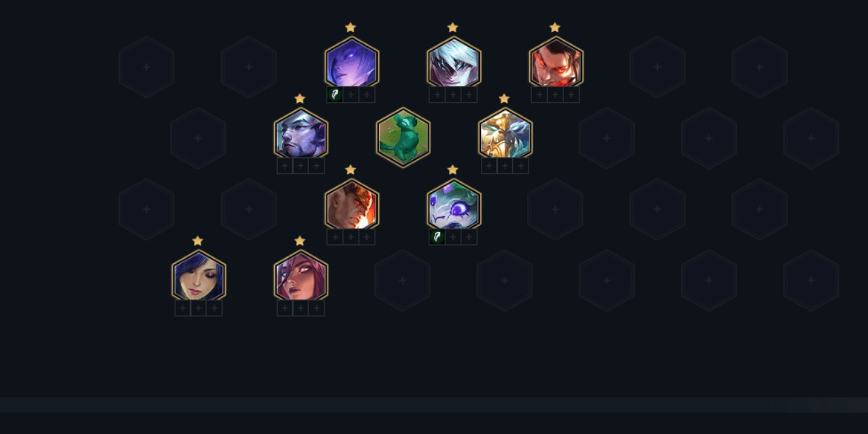Select the red-faced champion at top right
The height and width of the screenshot is (434, 868).
coord(556,63)
